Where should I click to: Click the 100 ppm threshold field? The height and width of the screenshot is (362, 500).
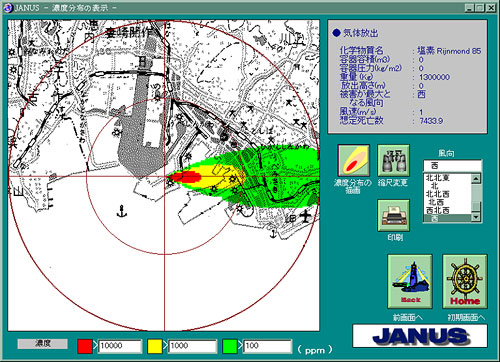point(268,346)
